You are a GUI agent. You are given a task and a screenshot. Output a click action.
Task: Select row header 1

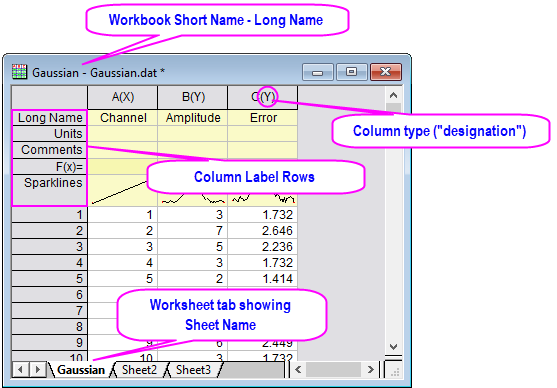(49, 215)
